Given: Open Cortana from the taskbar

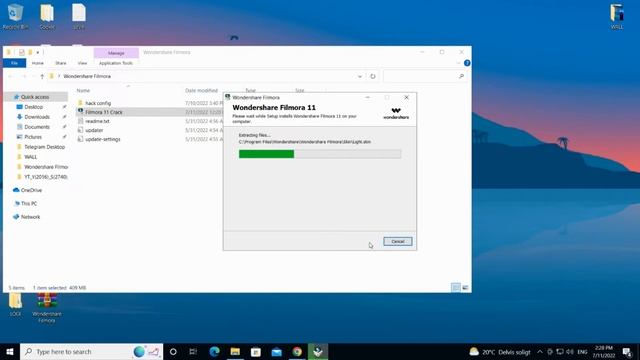Looking at the screenshot, I should pos(173,352).
